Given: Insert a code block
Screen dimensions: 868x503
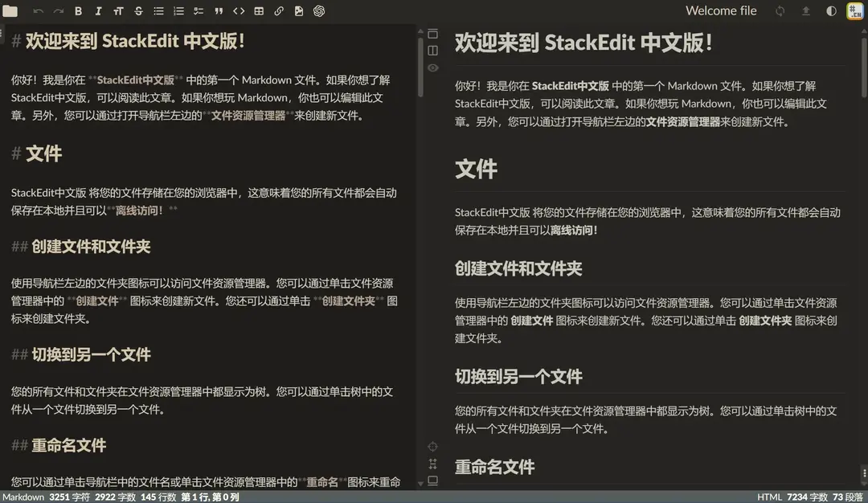Looking at the screenshot, I should click(x=238, y=10).
